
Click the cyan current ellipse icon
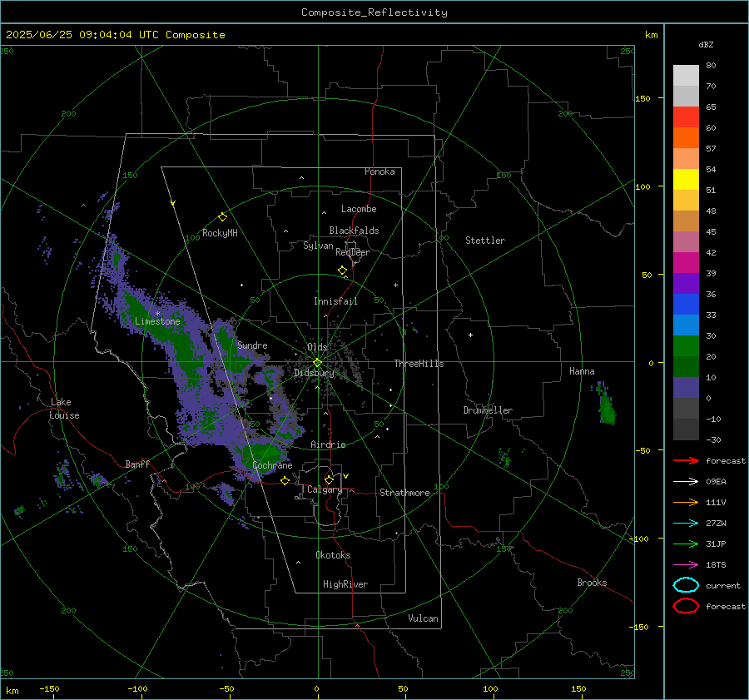point(686,585)
